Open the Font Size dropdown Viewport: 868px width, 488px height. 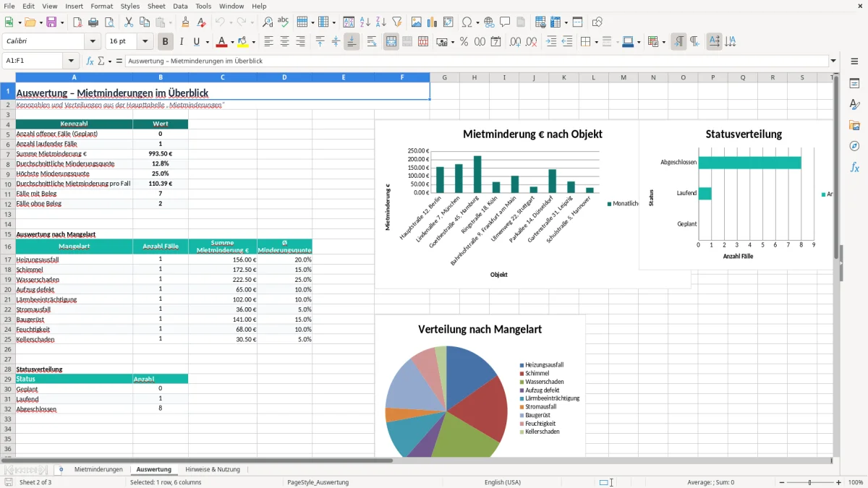click(145, 42)
